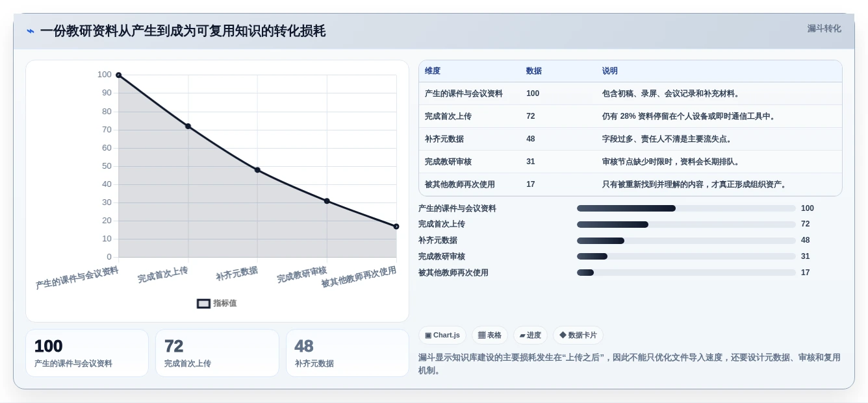This screenshot has height=403, width=868.
Task: Click the 漏斗转化 label in header
Action: tap(824, 29)
